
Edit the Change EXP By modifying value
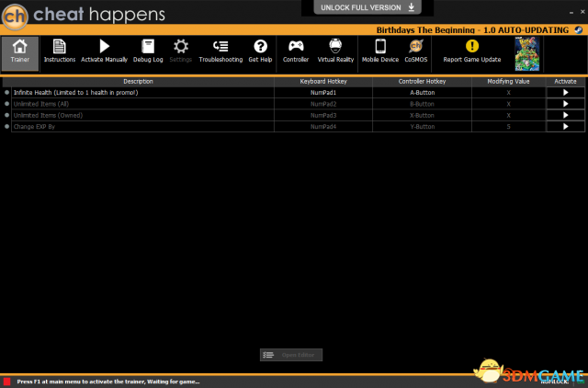[508, 126]
